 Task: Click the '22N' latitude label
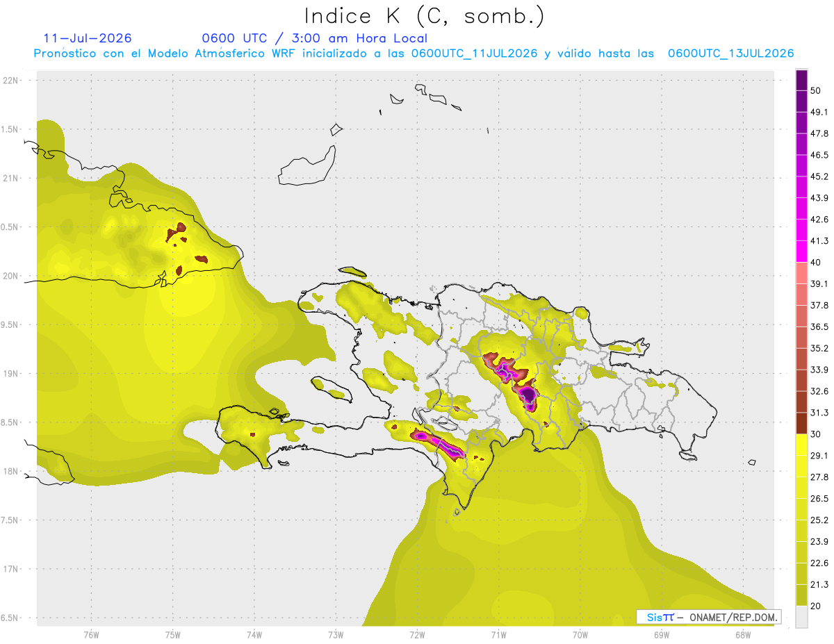11,80
